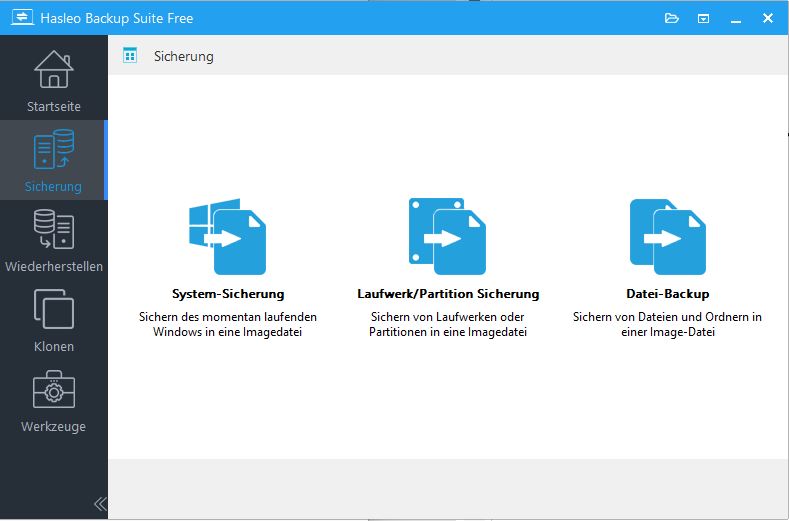Click 'Sichern von Laufwerken oder Partitionen' description
The height and width of the screenshot is (521, 789).
[448, 324]
